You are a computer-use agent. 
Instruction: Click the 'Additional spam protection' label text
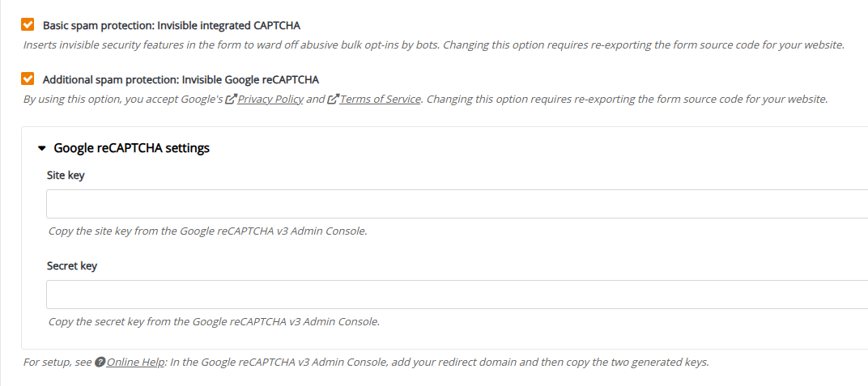point(181,79)
